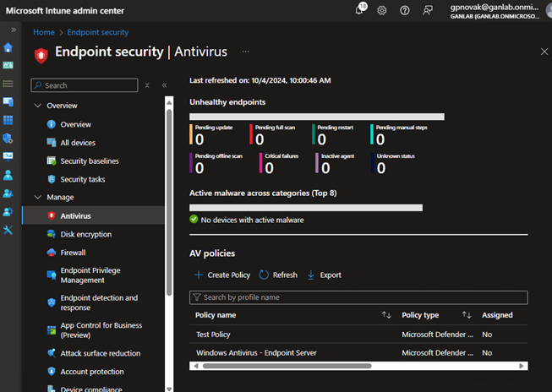This screenshot has height=392, width=552.
Task: Open Troubleshooting wrench icon in left rail
Action: pos(8,231)
